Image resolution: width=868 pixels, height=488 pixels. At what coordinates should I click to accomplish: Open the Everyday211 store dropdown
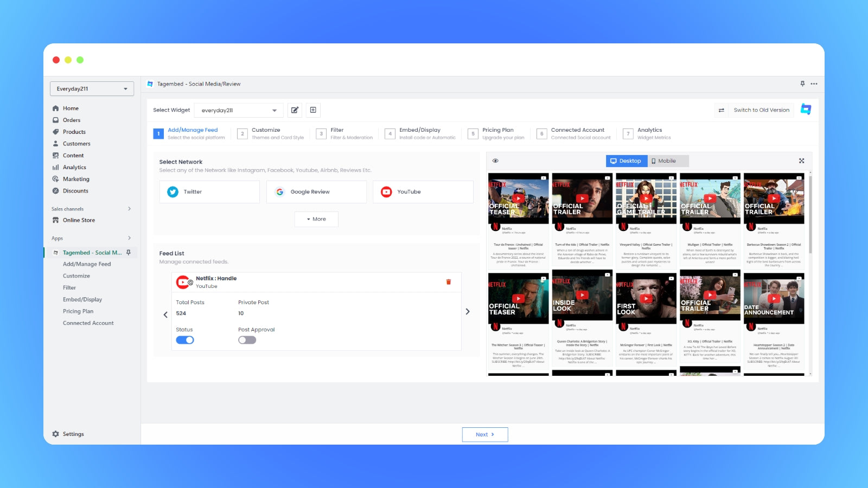[x=92, y=89]
